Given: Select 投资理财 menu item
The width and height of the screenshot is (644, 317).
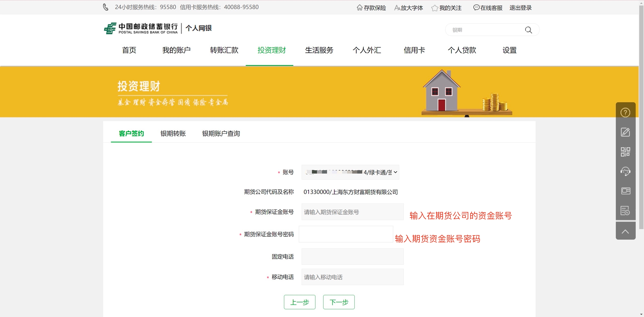Looking at the screenshot, I should [272, 50].
